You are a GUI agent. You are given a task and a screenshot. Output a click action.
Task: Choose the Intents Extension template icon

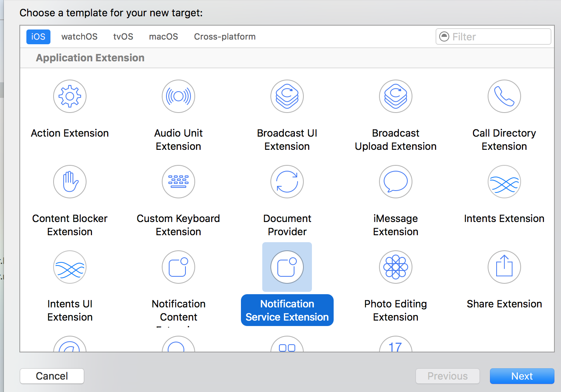click(504, 182)
